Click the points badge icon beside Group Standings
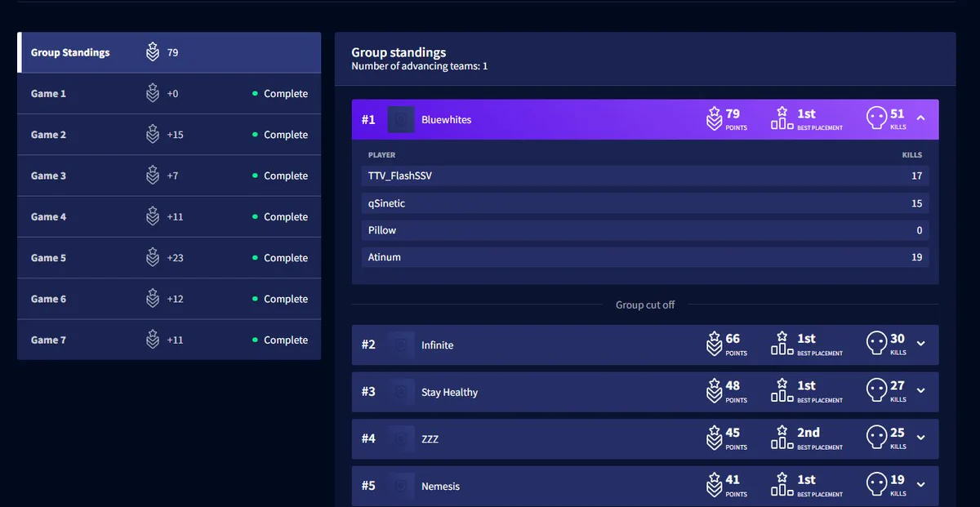The width and height of the screenshot is (980, 507). point(153,52)
